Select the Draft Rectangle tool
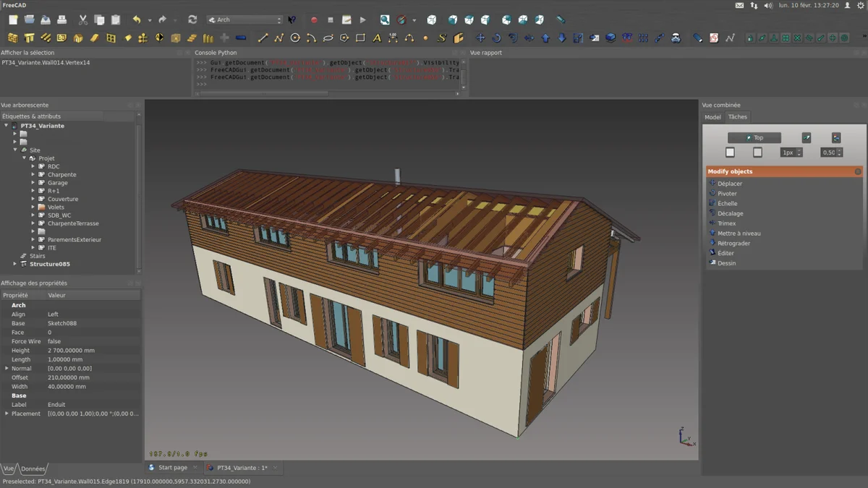 [360, 38]
